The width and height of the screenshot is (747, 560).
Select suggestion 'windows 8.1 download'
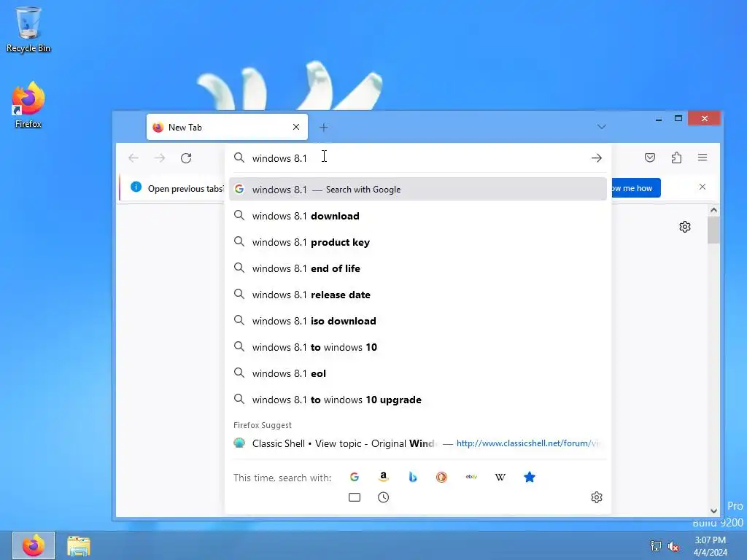click(418, 216)
